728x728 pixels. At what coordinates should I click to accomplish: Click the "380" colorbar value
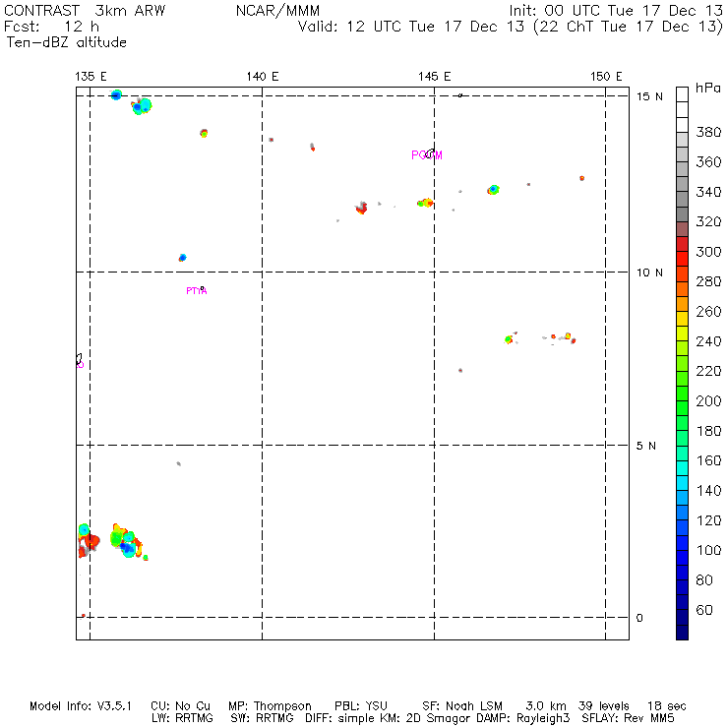pyautogui.click(x=708, y=132)
